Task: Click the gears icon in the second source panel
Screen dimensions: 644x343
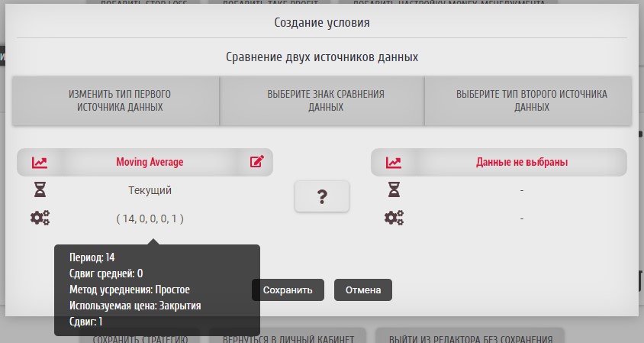Action: 394,218
